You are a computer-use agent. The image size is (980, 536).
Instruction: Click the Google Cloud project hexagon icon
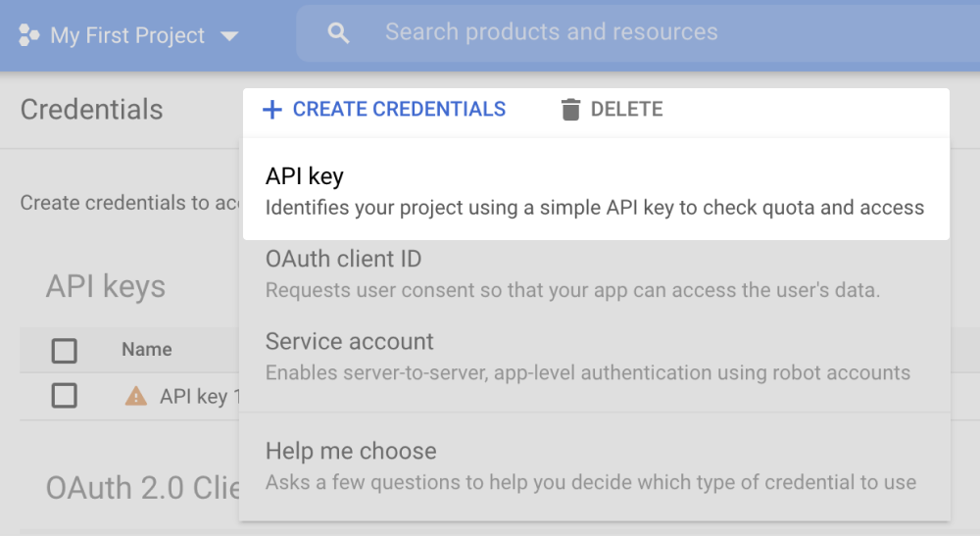[x=28, y=36]
